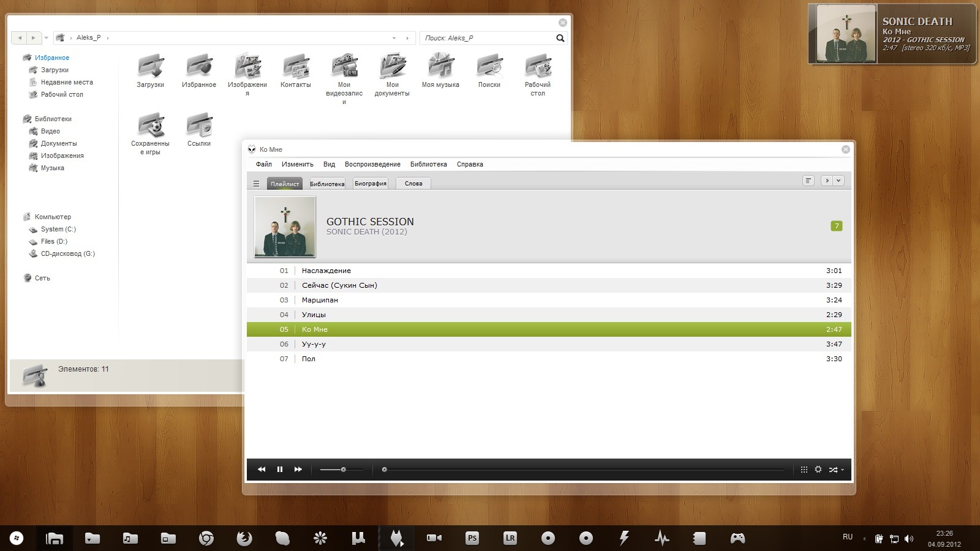This screenshot has height=551, width=980.
Task: Switch to the Библиотека tab
Action: click(327, 184)
